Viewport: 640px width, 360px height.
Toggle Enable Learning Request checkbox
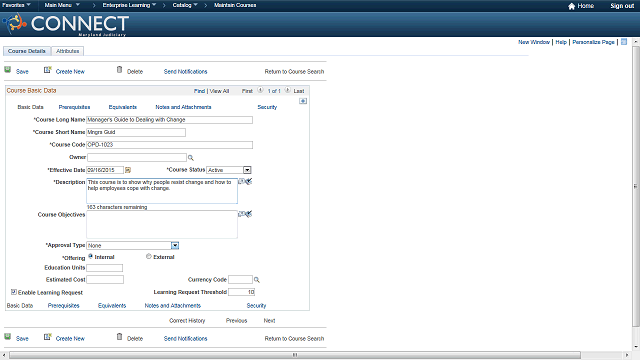pos(13,292)
